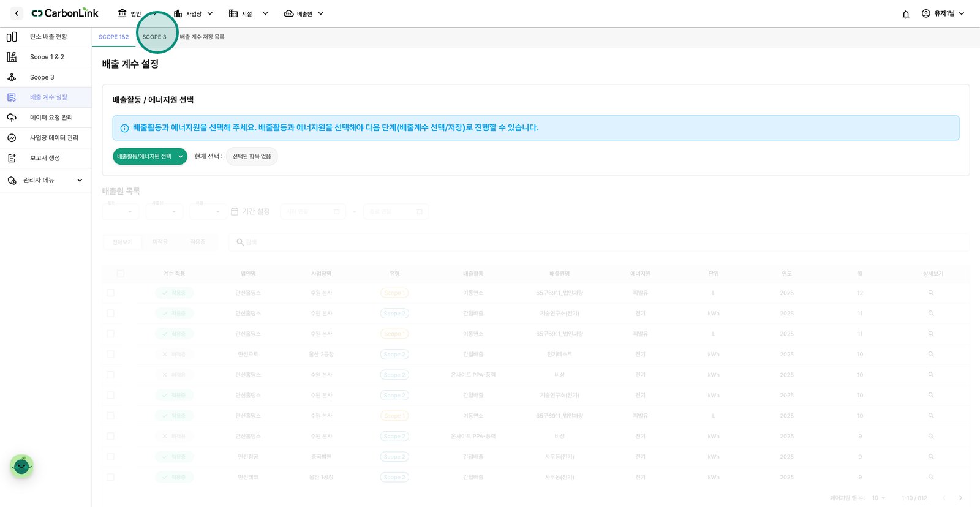The height and width of the screenshot is (507, 980).
Task: Click the 사업장 데이터 관리 icon
Action: click(12, 138)
